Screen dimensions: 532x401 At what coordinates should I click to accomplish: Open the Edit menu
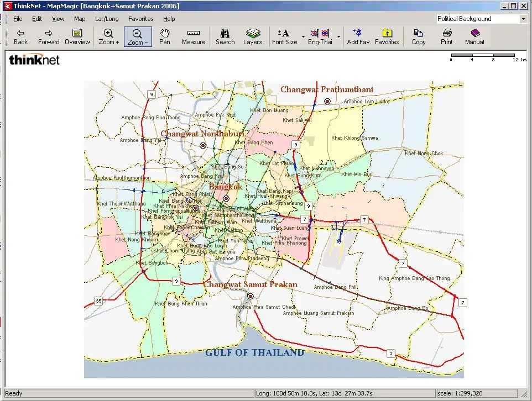pos(37,19)
